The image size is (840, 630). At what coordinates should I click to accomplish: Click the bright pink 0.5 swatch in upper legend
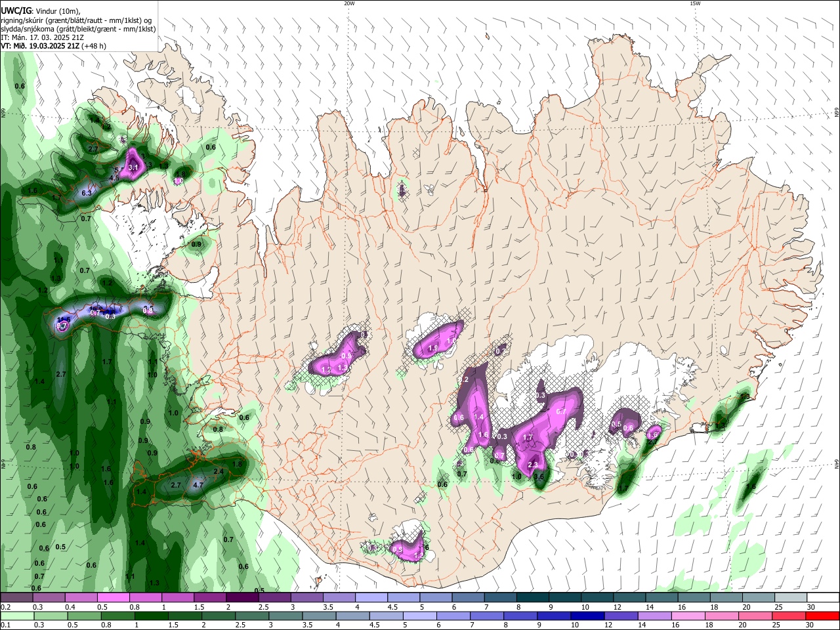click(112, 598)
